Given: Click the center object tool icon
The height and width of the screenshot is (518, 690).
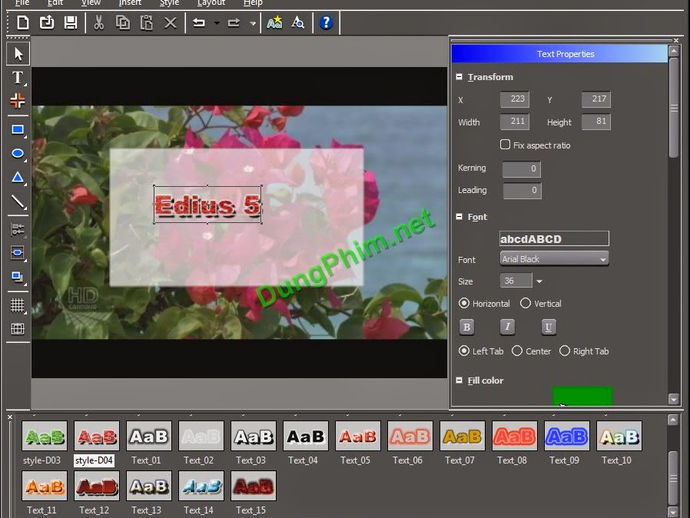Looking at the screenshot, I should (18, 253).
